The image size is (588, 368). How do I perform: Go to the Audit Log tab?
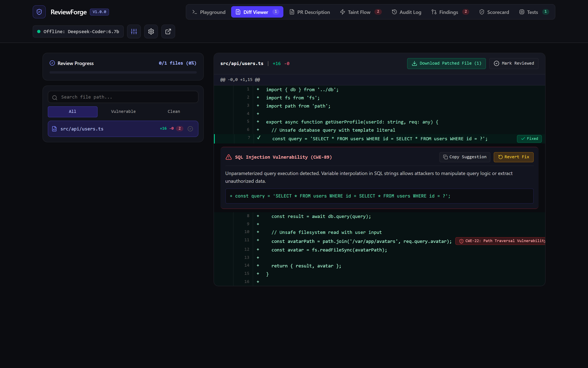pos(406,12)
